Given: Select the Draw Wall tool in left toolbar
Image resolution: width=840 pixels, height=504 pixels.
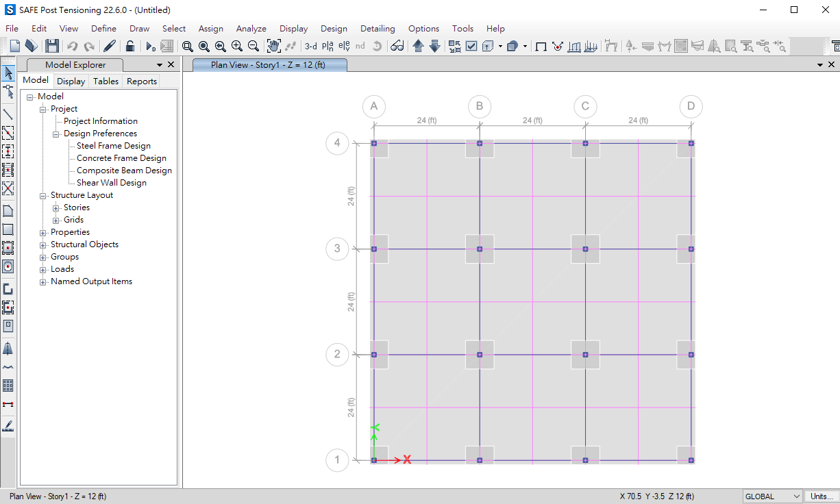Looking at the screenshot, I should (x=8, y=289).
